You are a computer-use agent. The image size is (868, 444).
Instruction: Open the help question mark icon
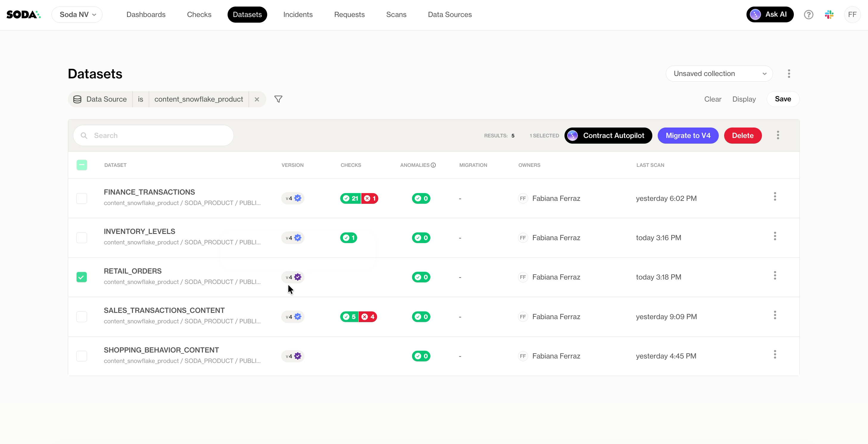808,15
